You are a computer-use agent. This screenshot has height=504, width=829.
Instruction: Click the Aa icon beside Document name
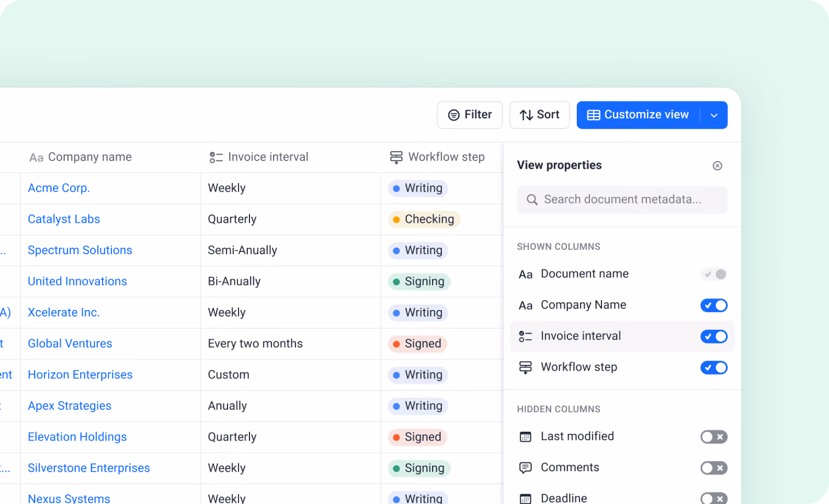(x=525, y=274)
